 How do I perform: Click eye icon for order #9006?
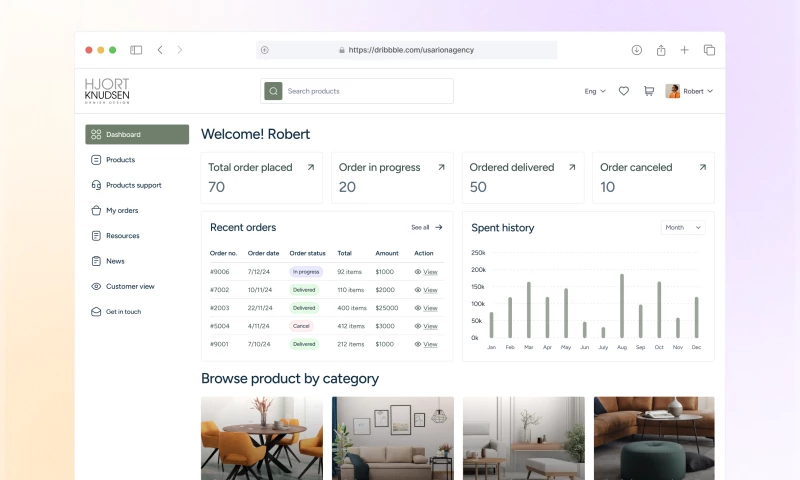pos(418,272)
